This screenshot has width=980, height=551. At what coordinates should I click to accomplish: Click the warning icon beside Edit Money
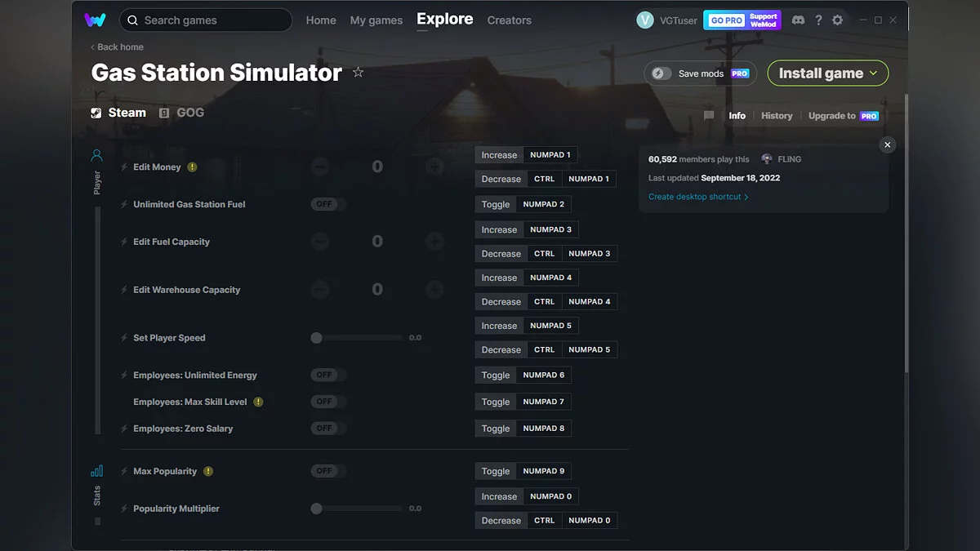coord(193,167)
